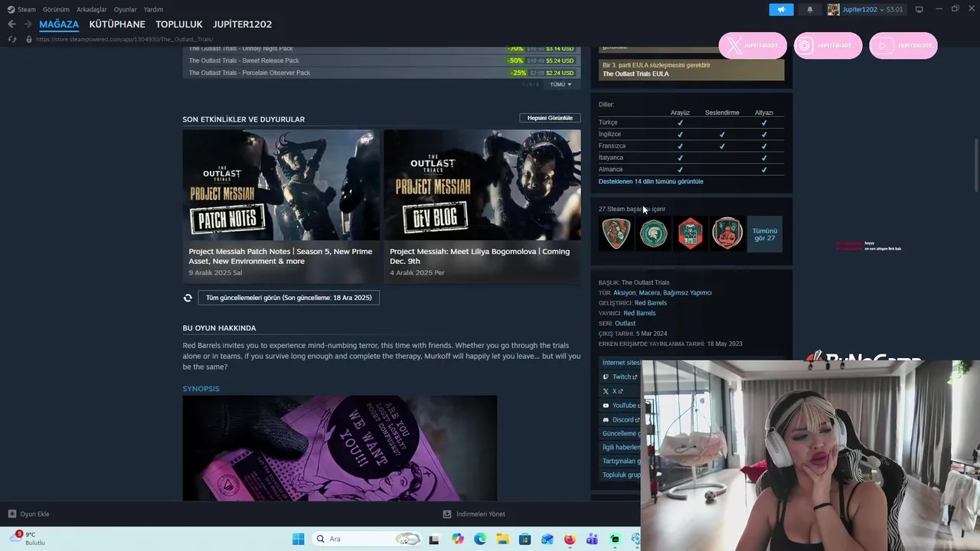The image size is (980, 551).
Task: Open The Outlast Trials EULA link
Action: 635,73
